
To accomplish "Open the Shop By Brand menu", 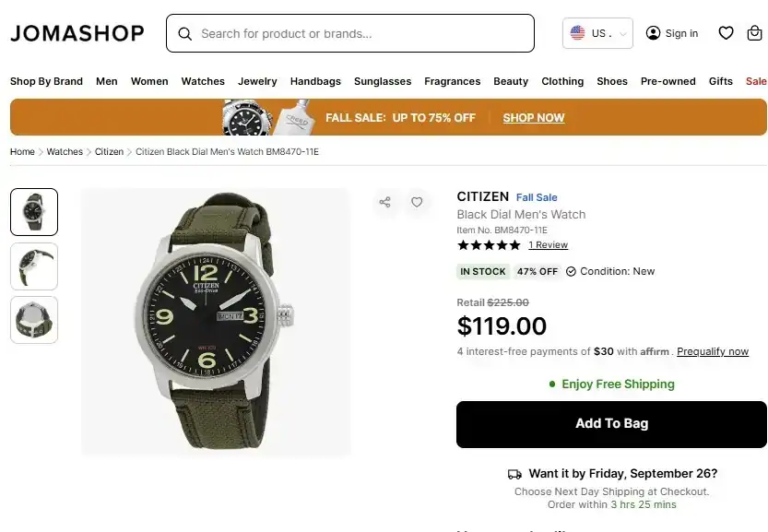I will coord(46,81).
